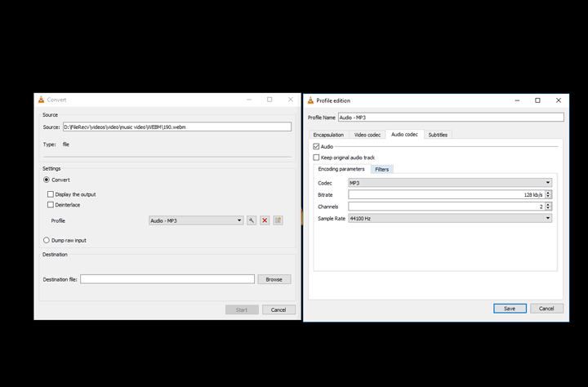Click the Channels value field

447,207
